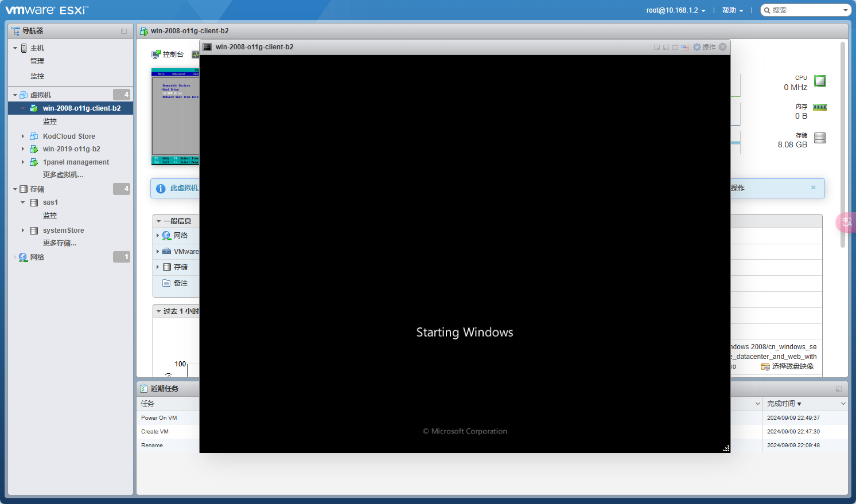The width and height of the screenshot is (856, 504).
Task: Click the first console window size icon
Action: click(657, 47)
